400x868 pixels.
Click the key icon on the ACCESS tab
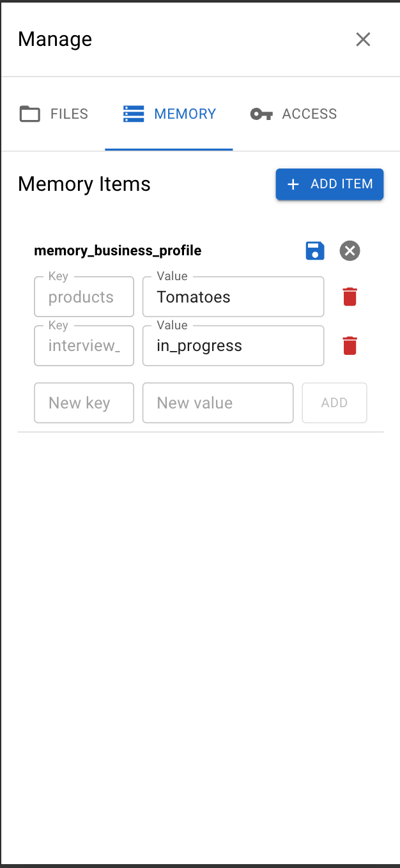pos(261,114)
